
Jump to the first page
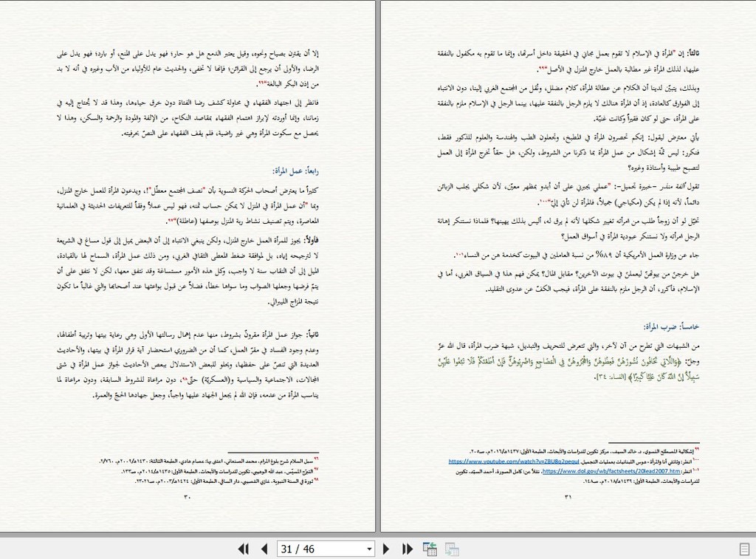tap(244, 549)
